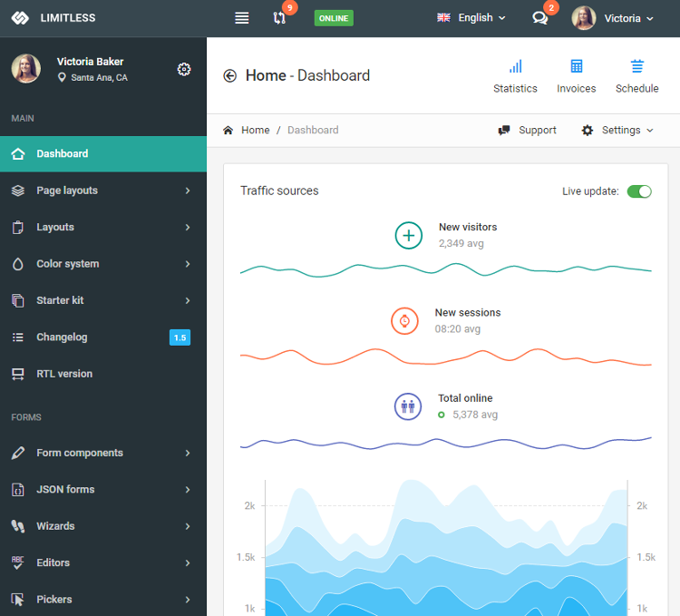
Task: Click the Support link
Action: [538, 130]
